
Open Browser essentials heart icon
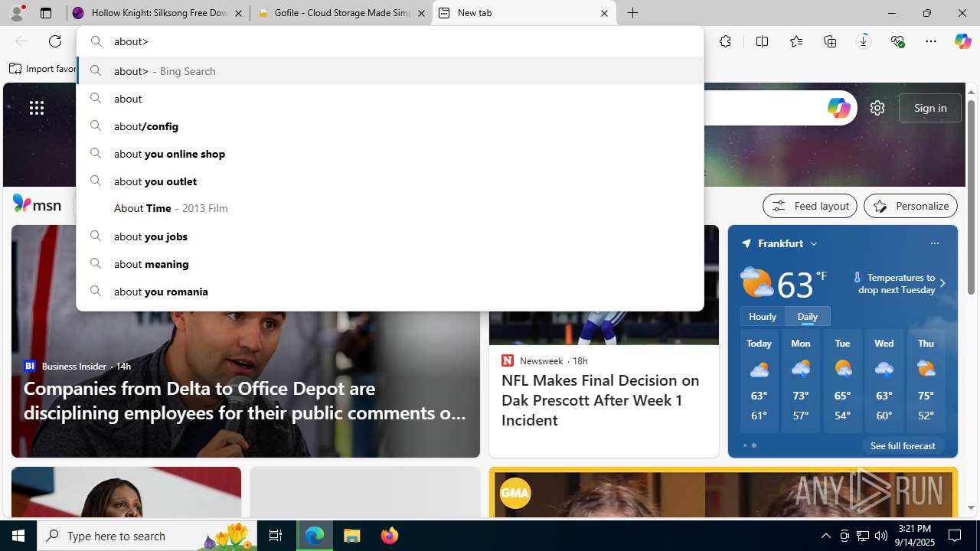click(897, 41)
